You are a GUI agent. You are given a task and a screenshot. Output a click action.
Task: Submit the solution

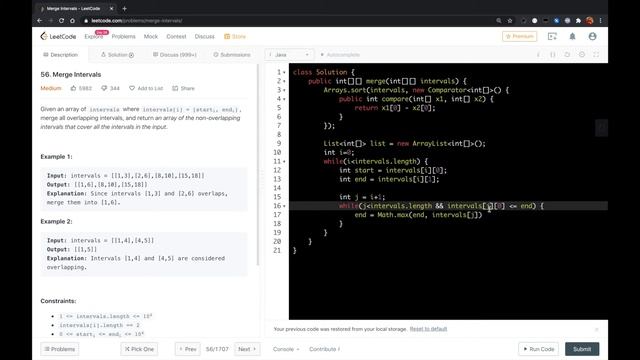[582, 349]
